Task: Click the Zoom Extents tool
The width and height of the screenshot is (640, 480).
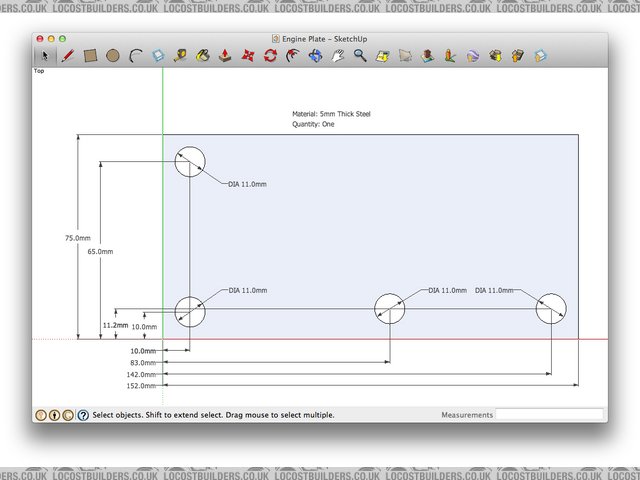Action: 383,56
